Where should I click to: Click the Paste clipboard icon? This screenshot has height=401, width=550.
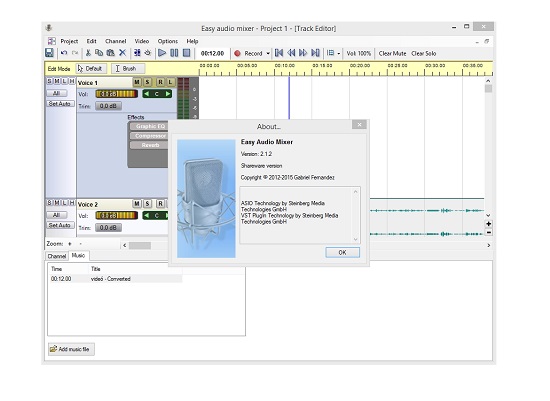(x=110, y=53)
